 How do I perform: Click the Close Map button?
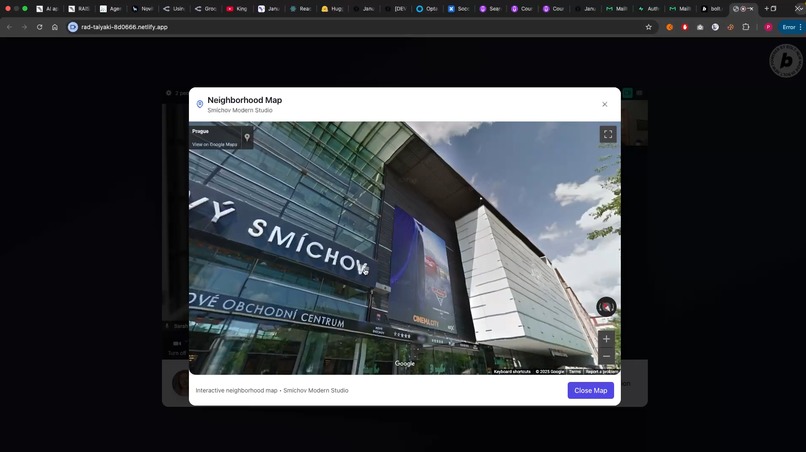[x=591, y=390]
